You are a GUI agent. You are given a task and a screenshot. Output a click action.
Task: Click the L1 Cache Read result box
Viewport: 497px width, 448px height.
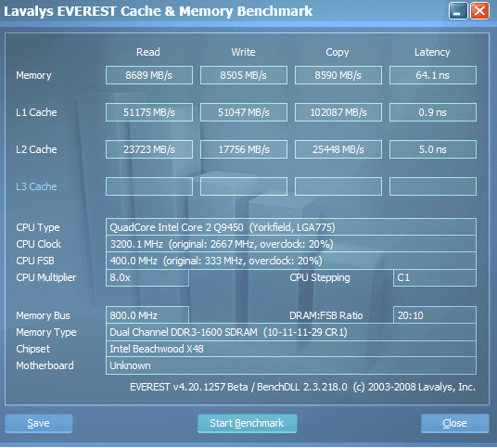(x=149, y=112)
